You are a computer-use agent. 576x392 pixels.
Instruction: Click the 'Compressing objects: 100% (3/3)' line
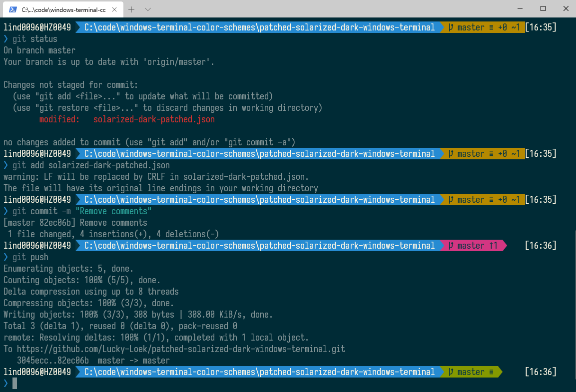point(88,303)
